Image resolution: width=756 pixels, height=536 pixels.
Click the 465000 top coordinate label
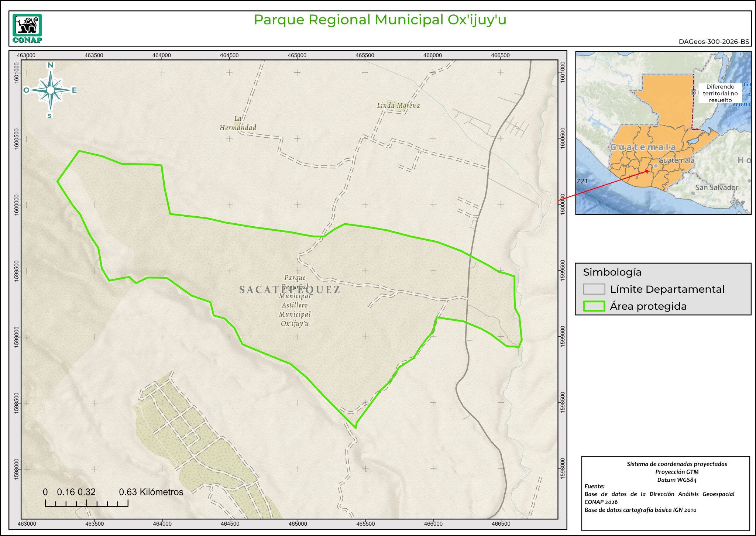tap(297, 55)
